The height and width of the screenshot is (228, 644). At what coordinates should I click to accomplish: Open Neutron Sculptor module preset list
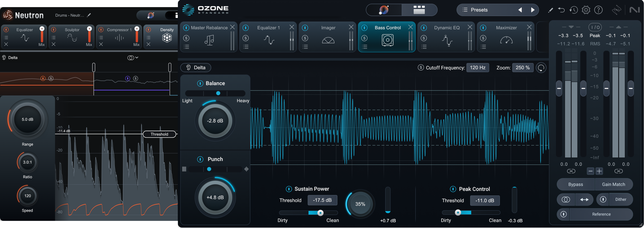pyautogui.click(x=53, y=38)
